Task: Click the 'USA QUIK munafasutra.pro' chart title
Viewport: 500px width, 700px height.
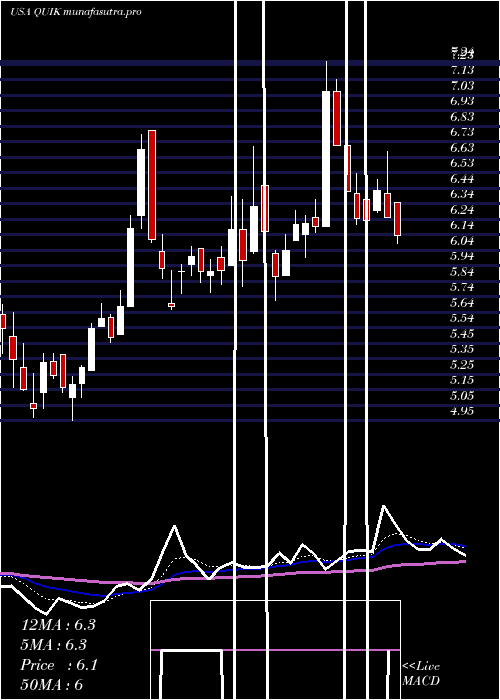Action: pos(76,12)
